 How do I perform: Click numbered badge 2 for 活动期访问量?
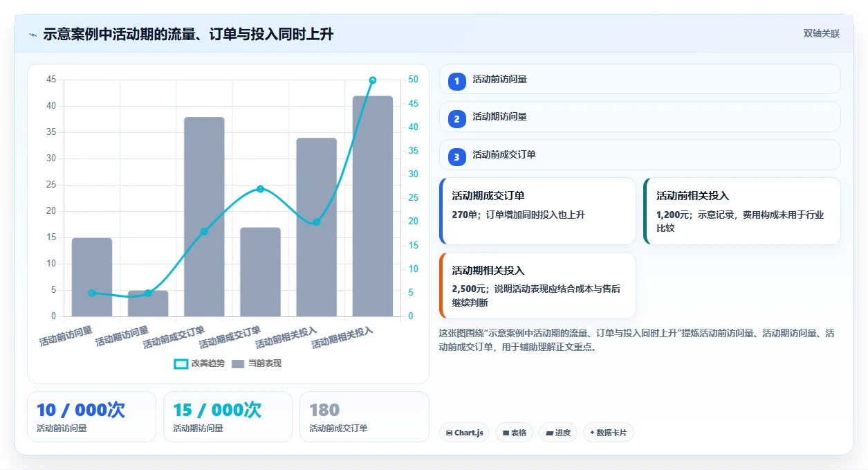pos(456,119)
